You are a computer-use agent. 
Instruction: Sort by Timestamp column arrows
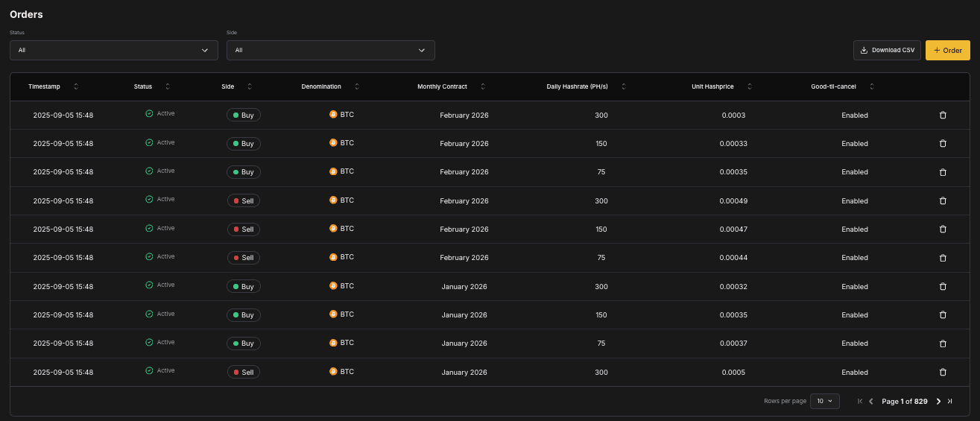[76, 86]
